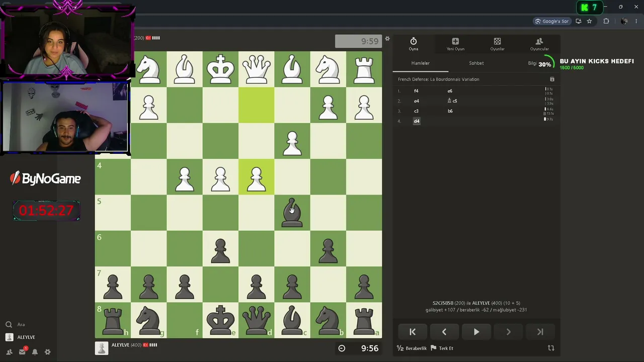Switch to the Sohbet chat tab

click(476, 63)
